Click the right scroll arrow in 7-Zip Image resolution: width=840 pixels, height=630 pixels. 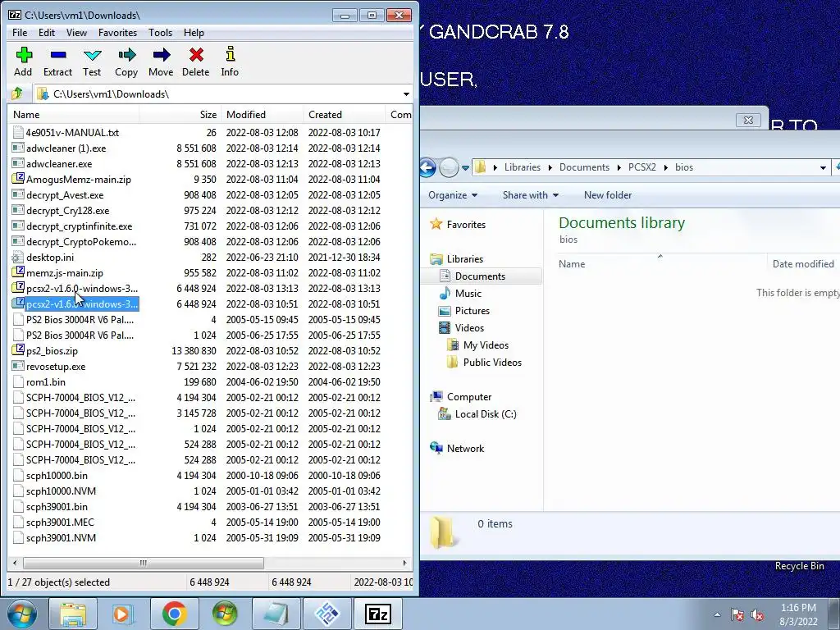point(404,563)
